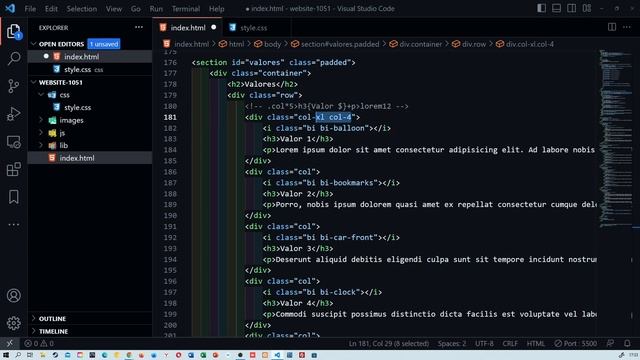The height and width of the screenshot is (360, 640).
Task: Open the customize layout icon
Action: (587, 8)
